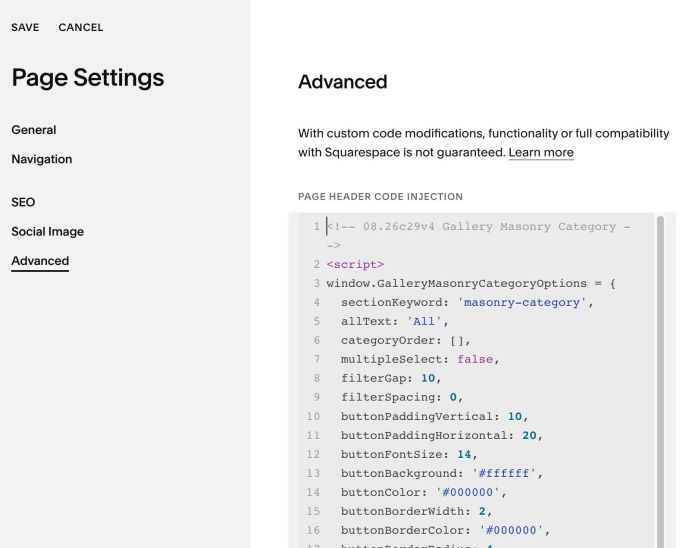Screen dimensions: 700x548
Task: Click the Page Settings title
Action: tap(88, 78)
